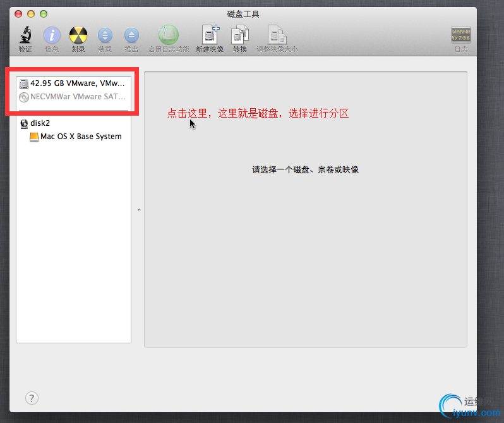Close the Disk Utility window

point(18,14)
